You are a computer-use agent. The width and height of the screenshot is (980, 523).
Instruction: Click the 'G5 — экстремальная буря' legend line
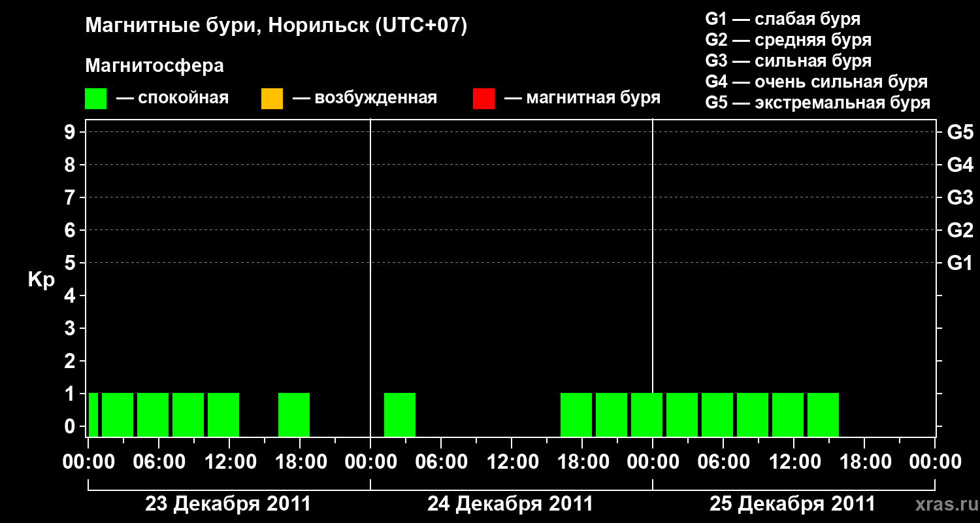tap(818, 103)
